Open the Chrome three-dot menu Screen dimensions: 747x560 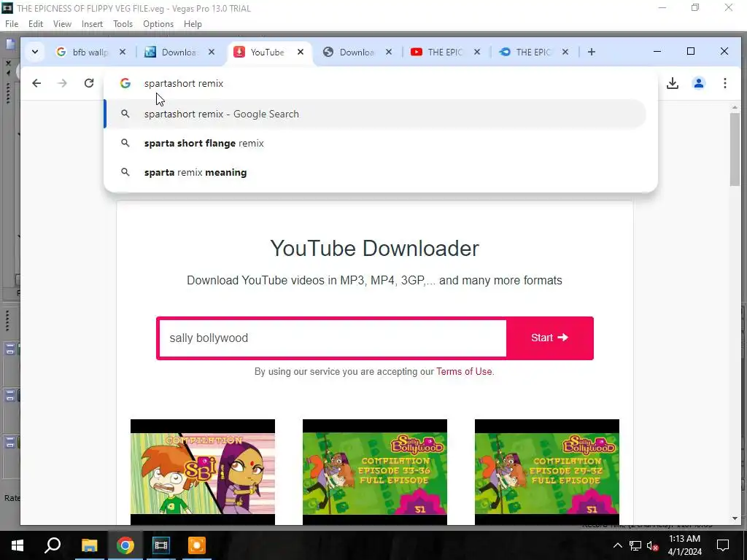click(x=724, y=83)
